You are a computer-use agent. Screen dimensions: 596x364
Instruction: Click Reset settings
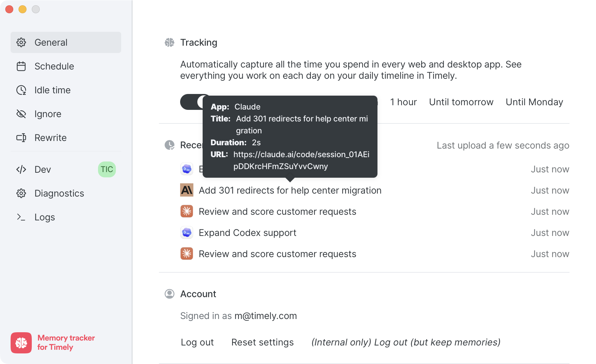tap(263, 342)
